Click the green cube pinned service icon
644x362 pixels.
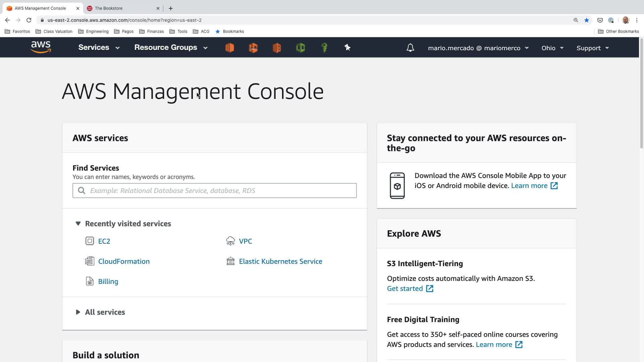pyautogui.click(x=301, y=48)
